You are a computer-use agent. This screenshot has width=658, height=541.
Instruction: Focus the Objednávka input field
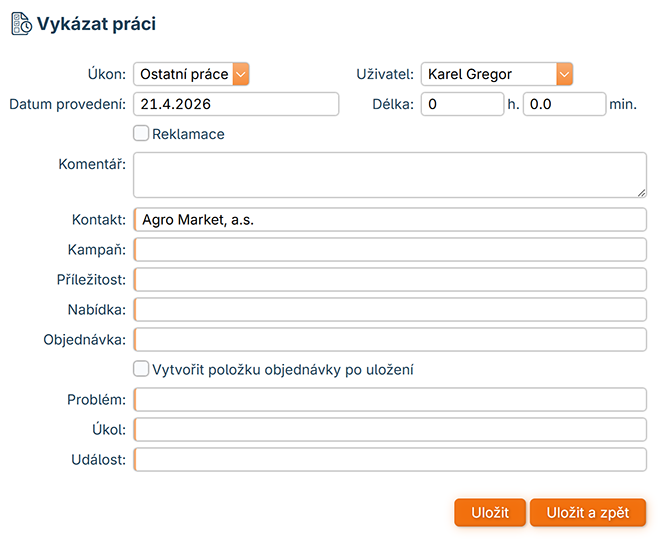pyautogui.click(x=390, y=340)
